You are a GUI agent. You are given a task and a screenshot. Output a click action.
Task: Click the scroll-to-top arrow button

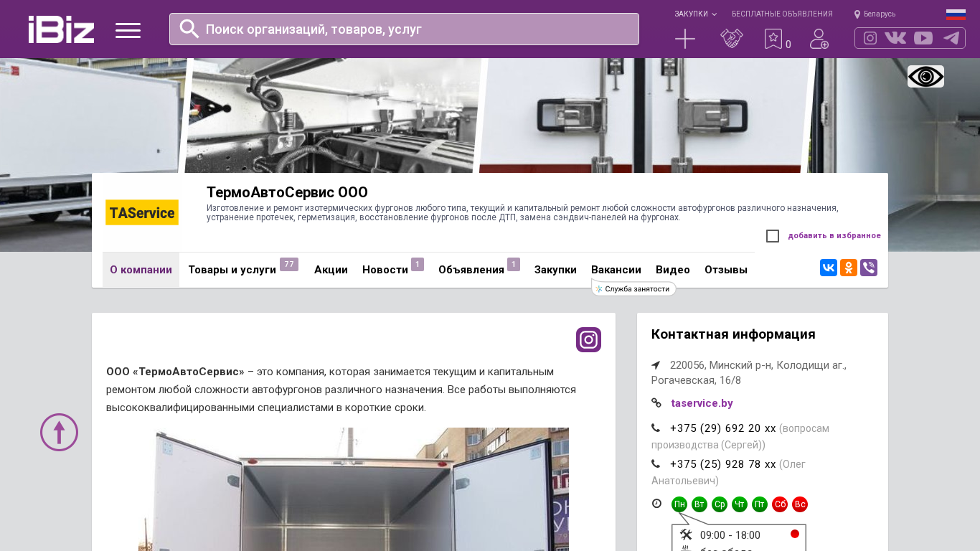click(x=59, y=432)
